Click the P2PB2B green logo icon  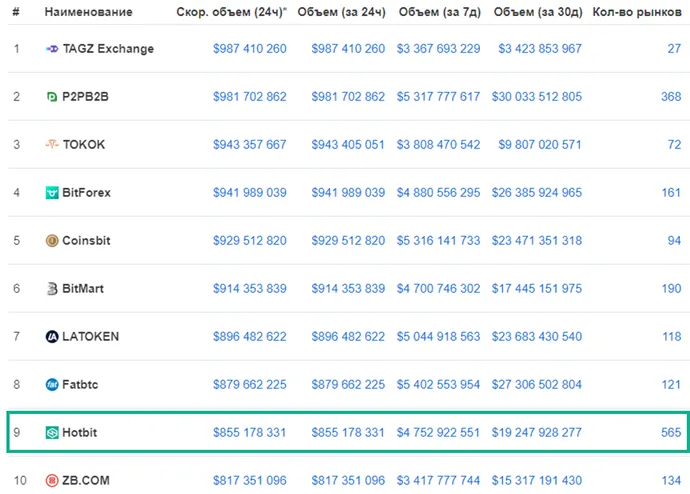(x=52, y=97)
